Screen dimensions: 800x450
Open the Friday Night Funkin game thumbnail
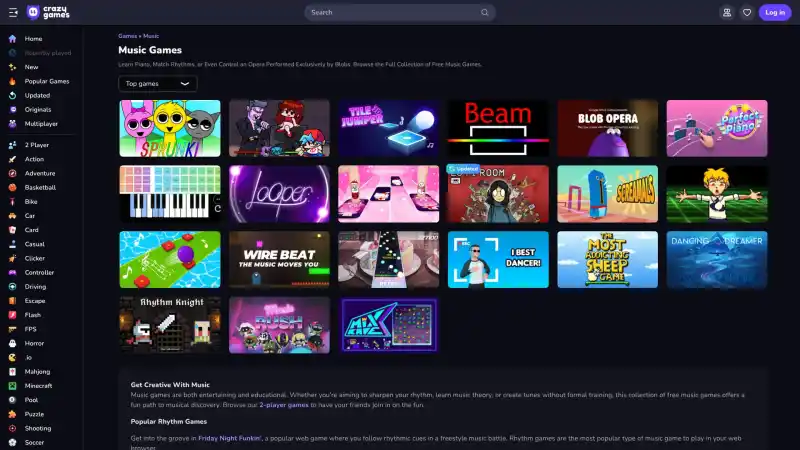279,128
